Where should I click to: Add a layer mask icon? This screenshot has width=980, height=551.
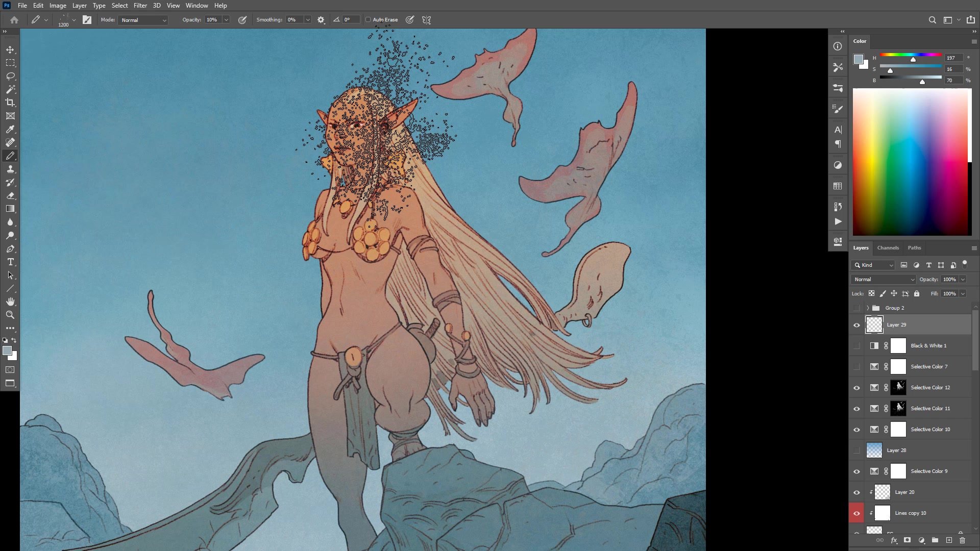click(907, 540)
